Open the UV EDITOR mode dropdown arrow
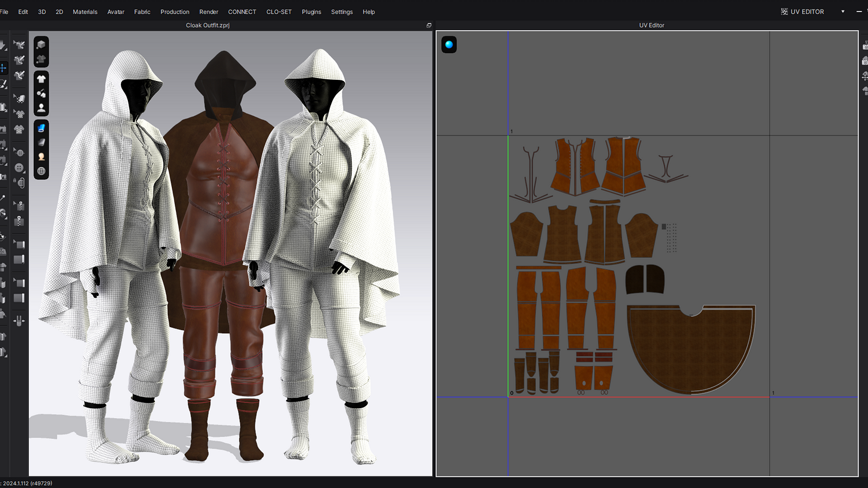 point(843,12)
